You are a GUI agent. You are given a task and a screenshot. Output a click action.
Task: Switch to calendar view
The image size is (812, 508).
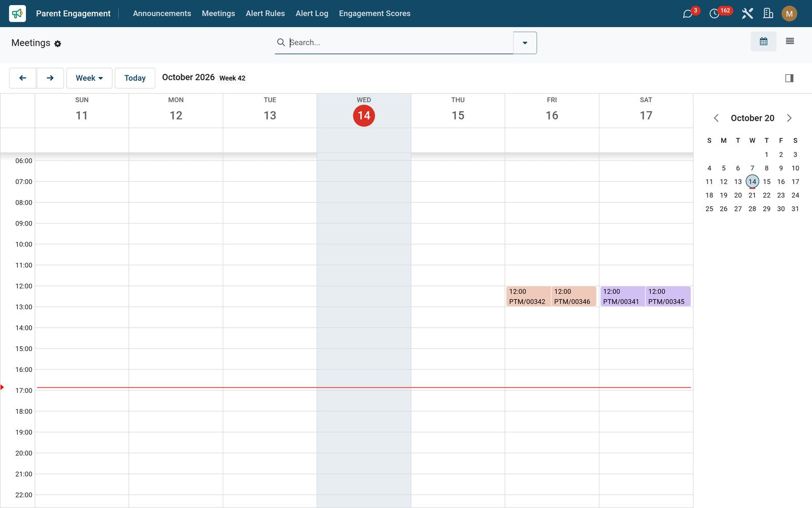coord(763,42)
